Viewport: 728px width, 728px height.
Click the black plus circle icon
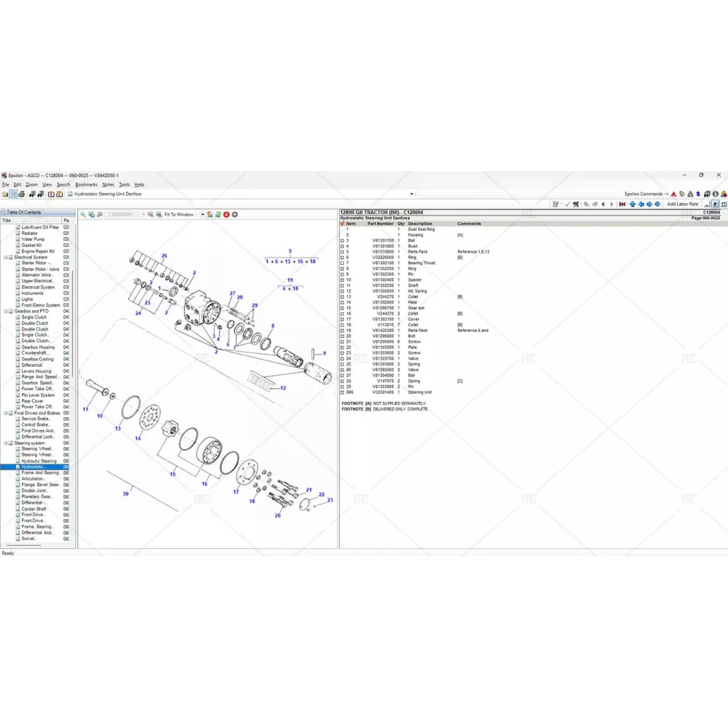pos(234,215)
